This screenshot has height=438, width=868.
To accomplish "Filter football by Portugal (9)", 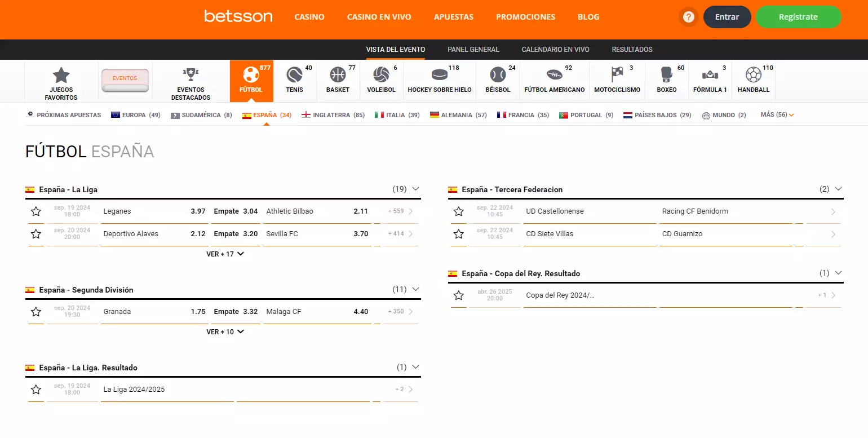I will [x=586, y=115].
